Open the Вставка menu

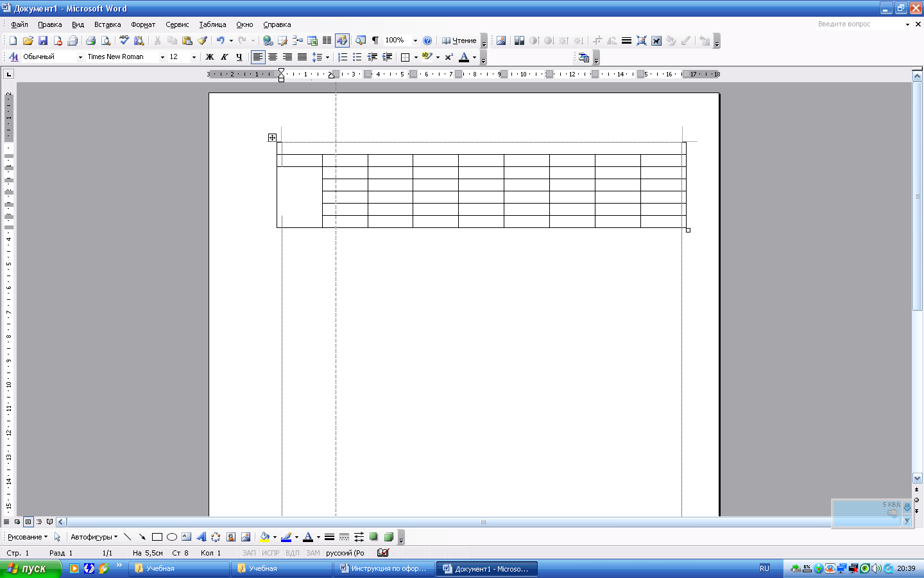107,24
